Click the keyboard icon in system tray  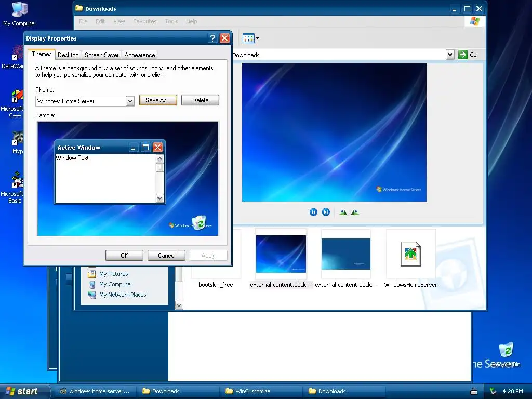[x=474, y=392]
